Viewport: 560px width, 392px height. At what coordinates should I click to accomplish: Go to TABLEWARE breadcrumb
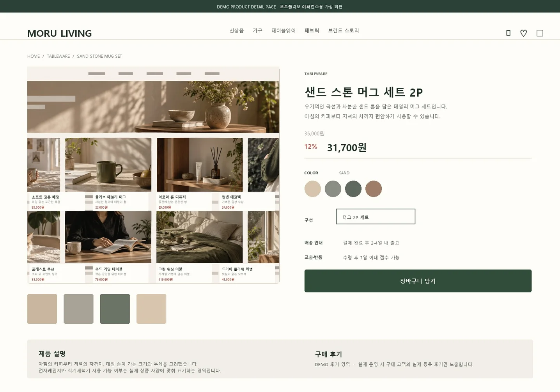(58, 56)
